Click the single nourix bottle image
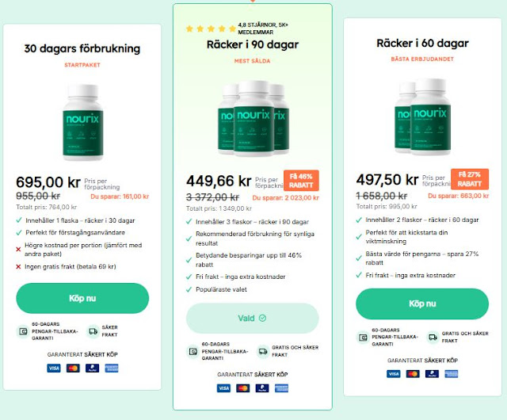This screenshot has width=507, height=420. coord(82,122)
